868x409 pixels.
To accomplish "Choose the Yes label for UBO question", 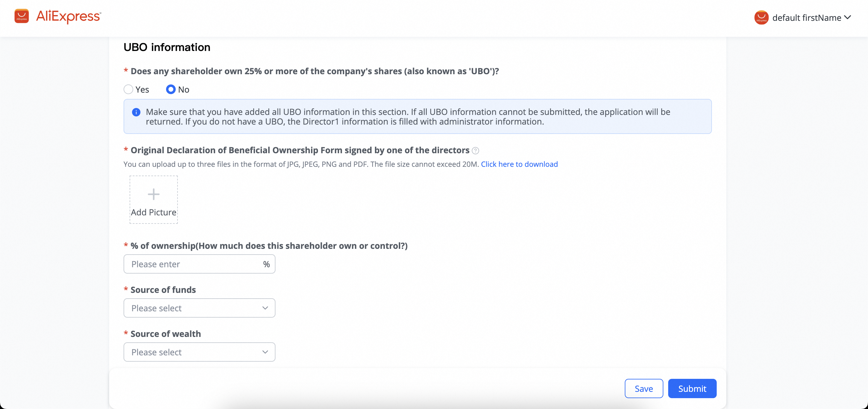I will [x=142, y=90].
